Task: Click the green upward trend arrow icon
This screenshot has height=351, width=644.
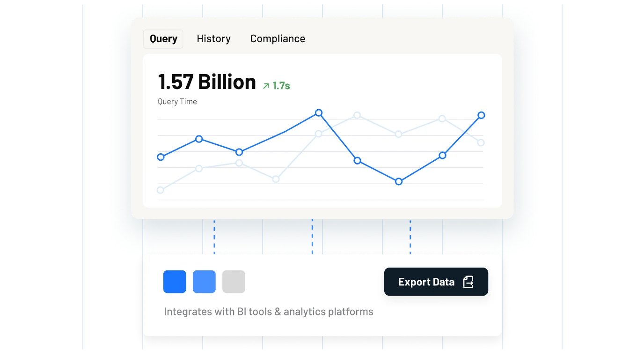Action: pos(266,86)
